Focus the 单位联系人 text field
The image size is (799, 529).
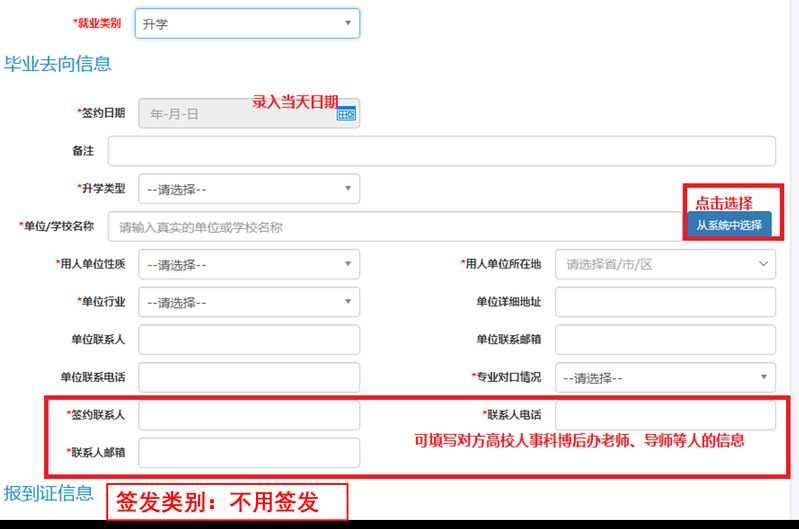248,340
